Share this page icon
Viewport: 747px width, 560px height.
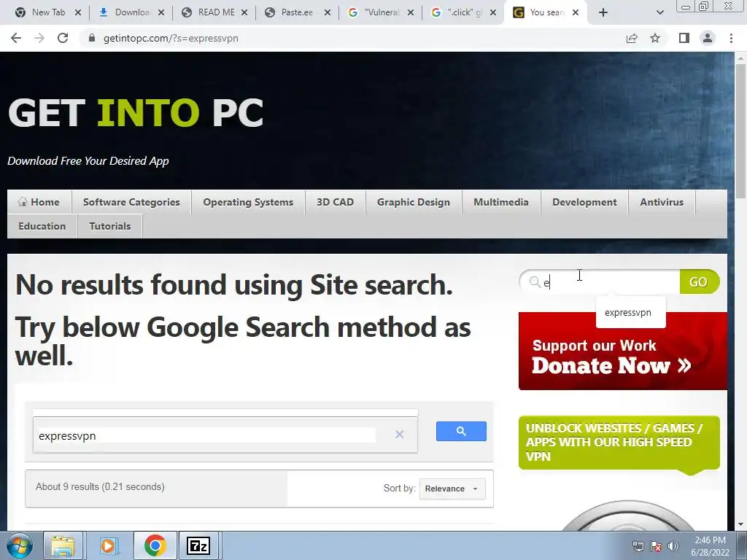[x=632, y=38]
